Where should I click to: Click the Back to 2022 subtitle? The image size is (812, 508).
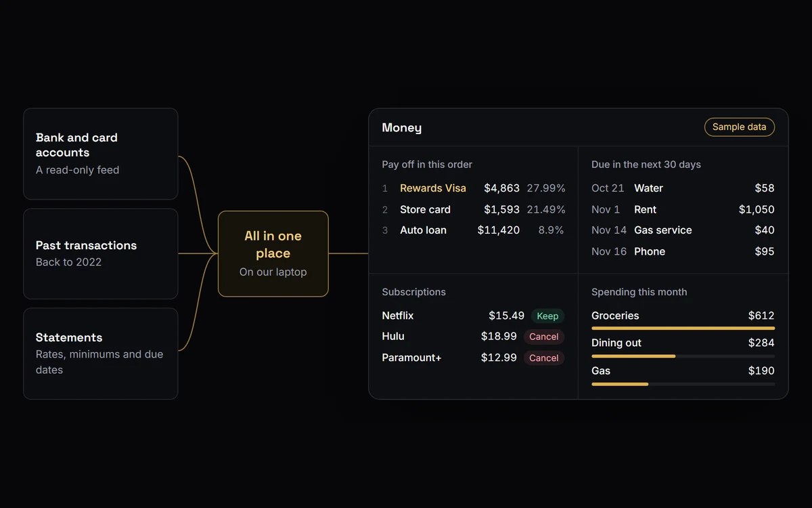coord(68,262)
